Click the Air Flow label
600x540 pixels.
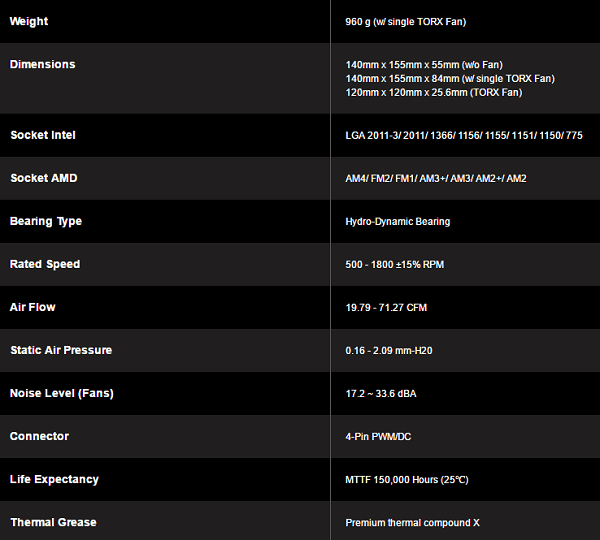pyautogui.click(x=32, y=307)
